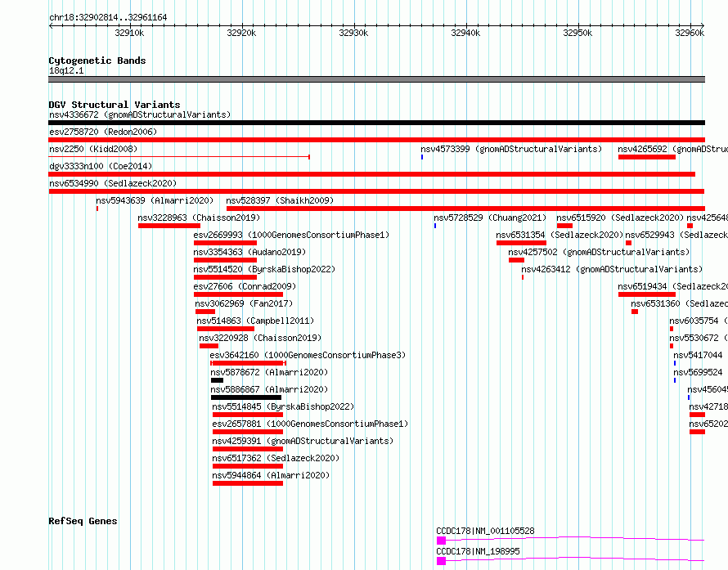
Task: Select nsv5886867 (Almarri2020) label
Action: [269, 389]
